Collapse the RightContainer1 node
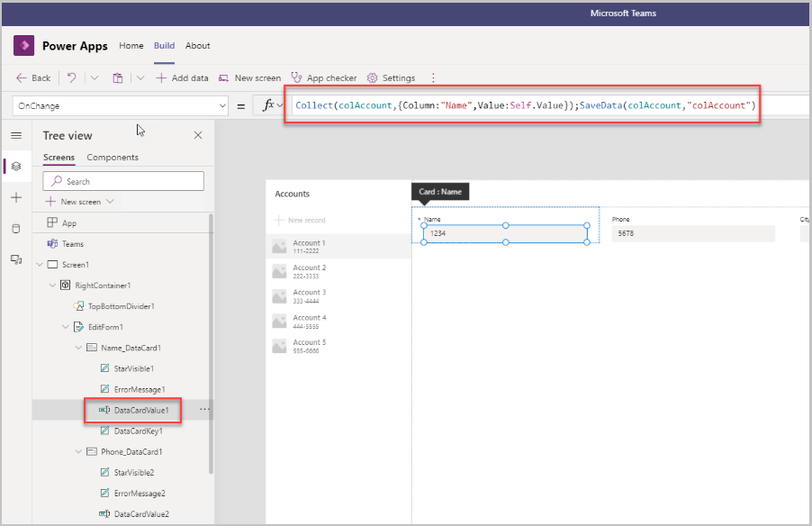 52,286
